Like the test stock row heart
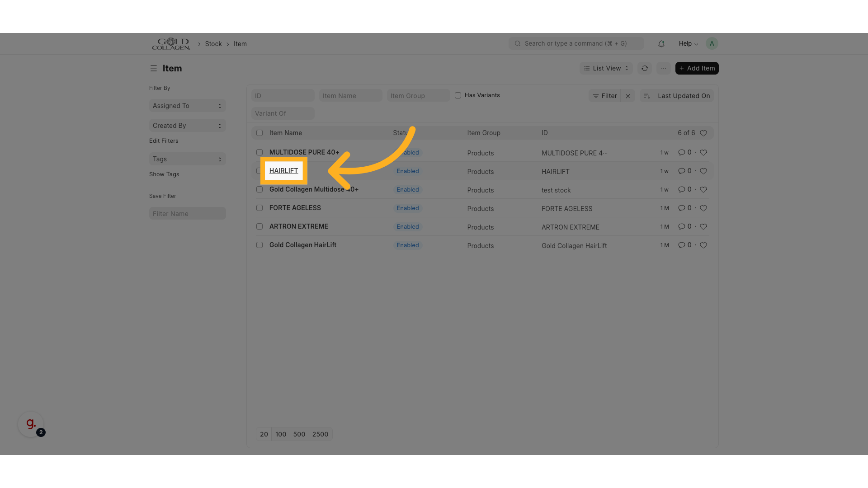Screen dimensions: 868x488 (x=703, y=190)
